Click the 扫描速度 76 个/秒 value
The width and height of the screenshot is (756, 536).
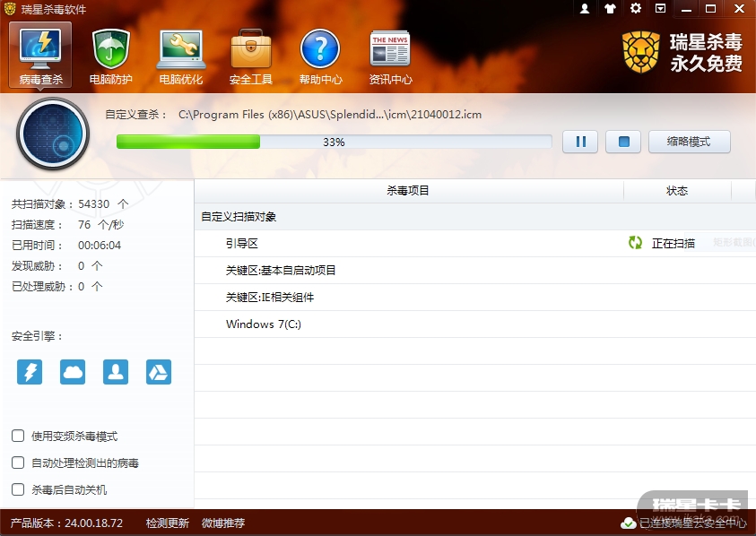(100, 225)
